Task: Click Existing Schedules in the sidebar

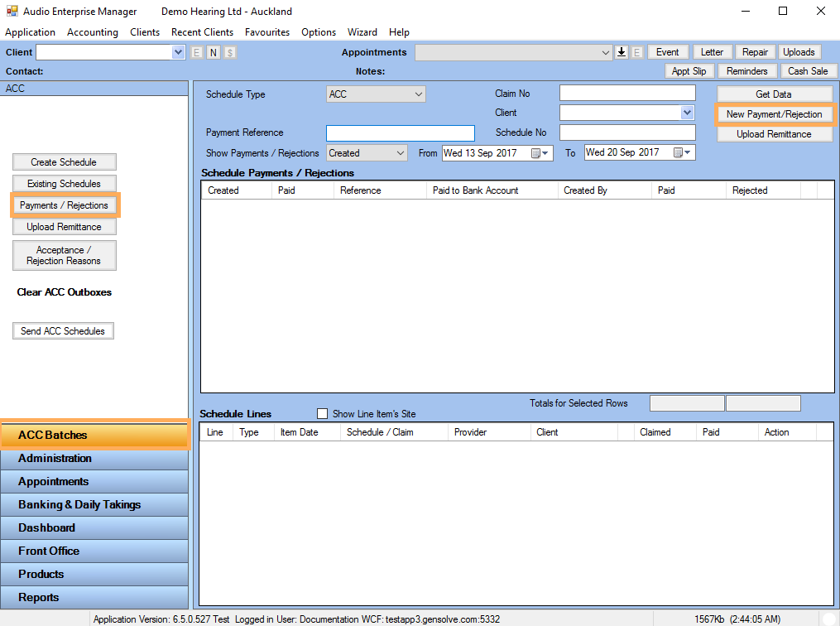Action: tap(65, 184)
